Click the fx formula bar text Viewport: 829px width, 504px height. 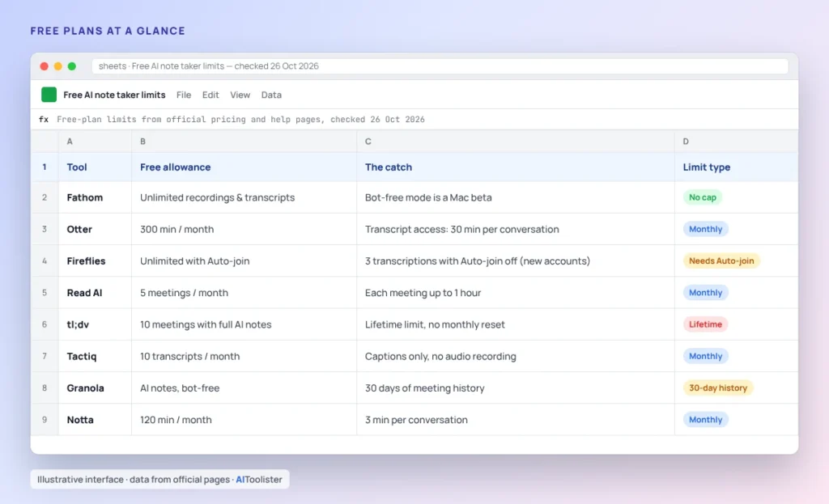coord(240,120)
